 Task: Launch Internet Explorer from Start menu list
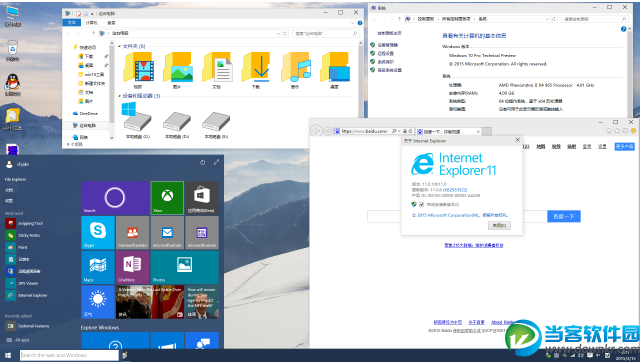point(27,295)
